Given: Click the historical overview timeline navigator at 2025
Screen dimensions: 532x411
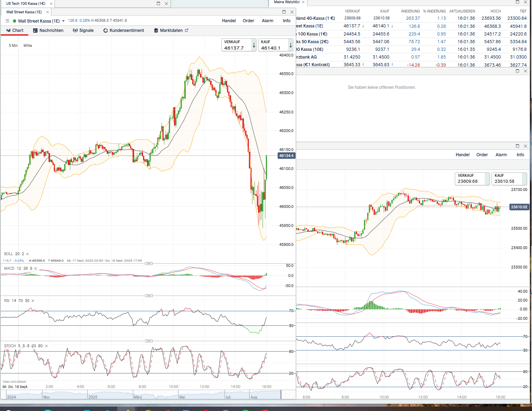Looking at the screenshot, I should (93, 397).
